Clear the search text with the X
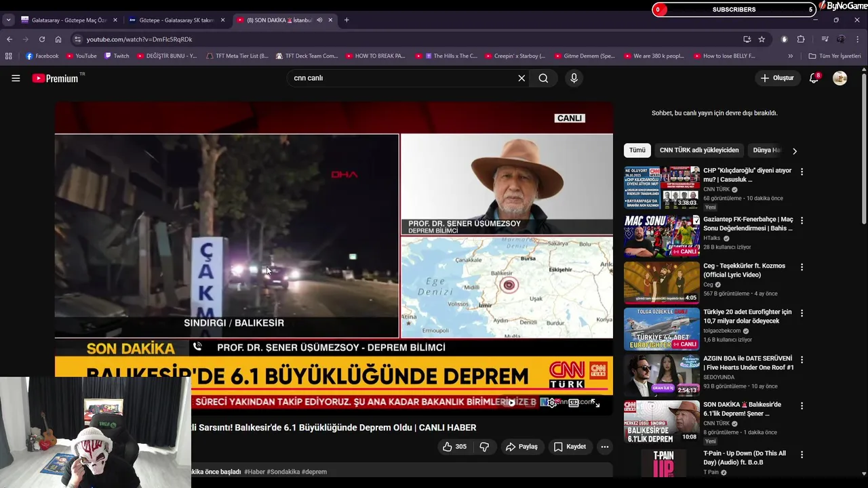This screenshot has height=488, width=868. [x=521, y=78]
